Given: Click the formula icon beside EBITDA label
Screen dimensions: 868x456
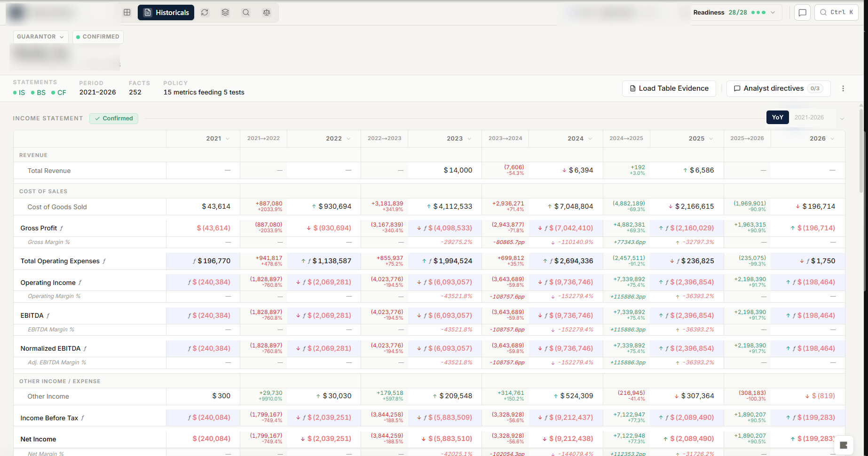Looking at the screenshot, I should (x=48, y=316).
